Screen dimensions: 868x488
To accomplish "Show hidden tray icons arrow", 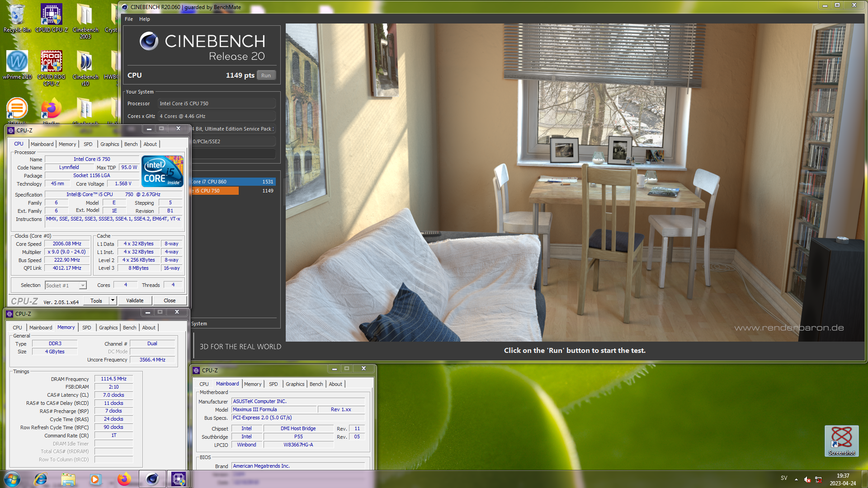I will tap(796, 479).
